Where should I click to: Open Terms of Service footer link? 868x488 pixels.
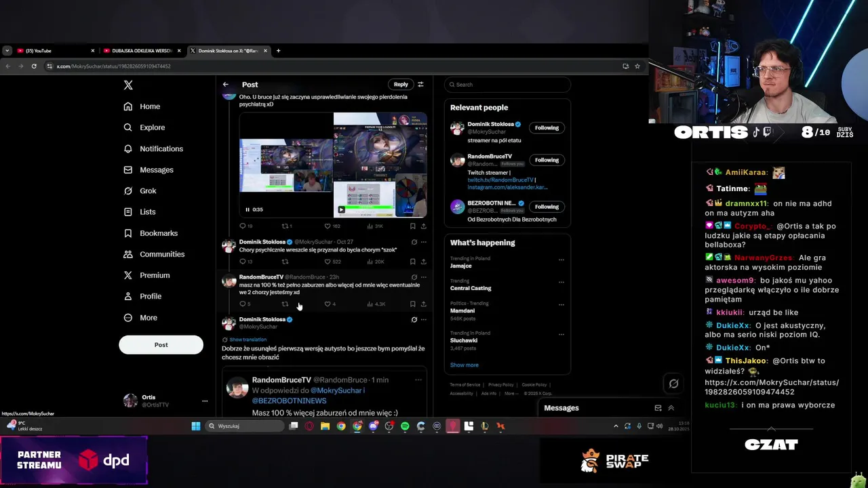(x=465, y=385)
